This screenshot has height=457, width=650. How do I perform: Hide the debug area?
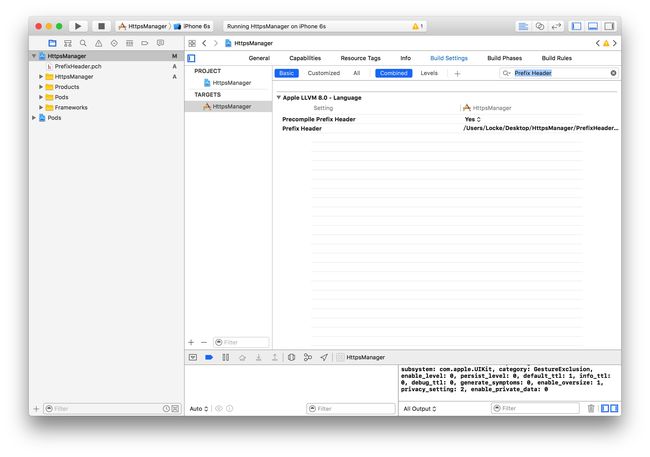pyautogui.click(x=193, y=357)
